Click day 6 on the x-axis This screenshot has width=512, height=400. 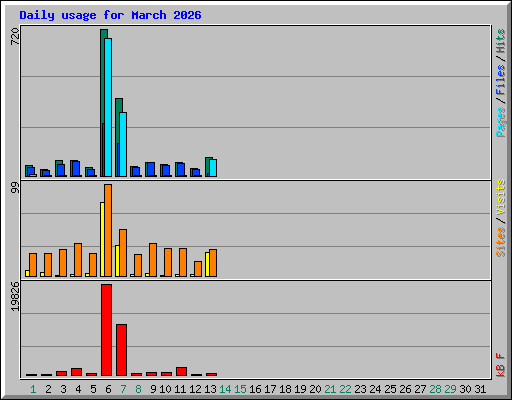tap(108, 389)
